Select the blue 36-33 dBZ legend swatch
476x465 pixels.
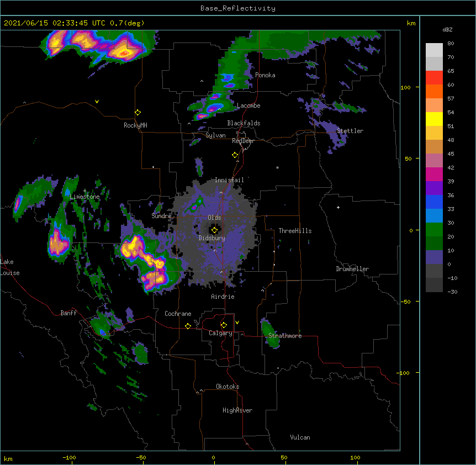pos(434,202)
